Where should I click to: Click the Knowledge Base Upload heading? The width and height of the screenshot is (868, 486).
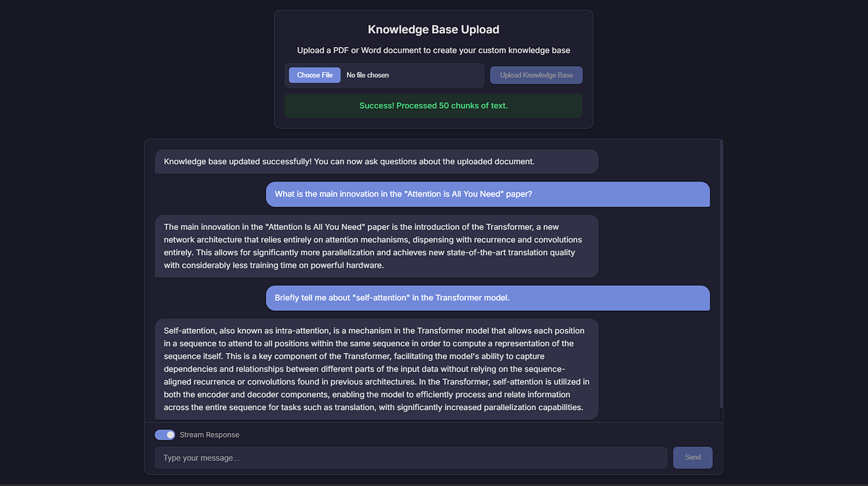pos(433,29)
